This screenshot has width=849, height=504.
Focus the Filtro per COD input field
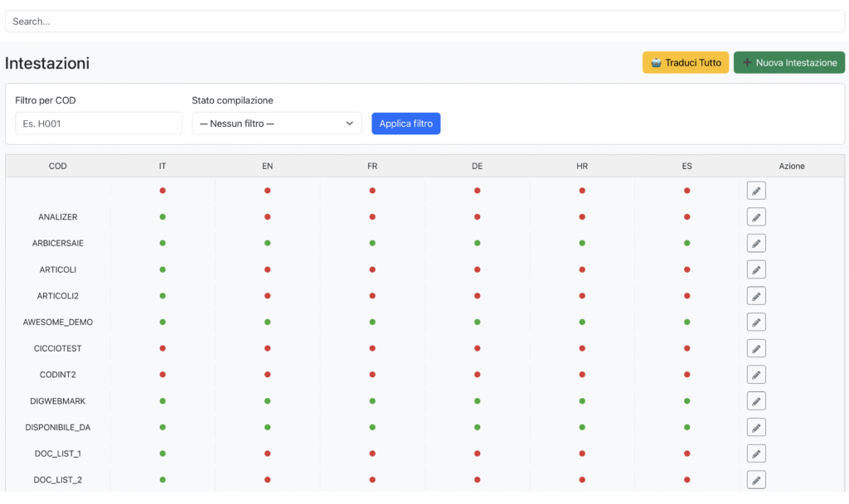(x=99, y=124)
